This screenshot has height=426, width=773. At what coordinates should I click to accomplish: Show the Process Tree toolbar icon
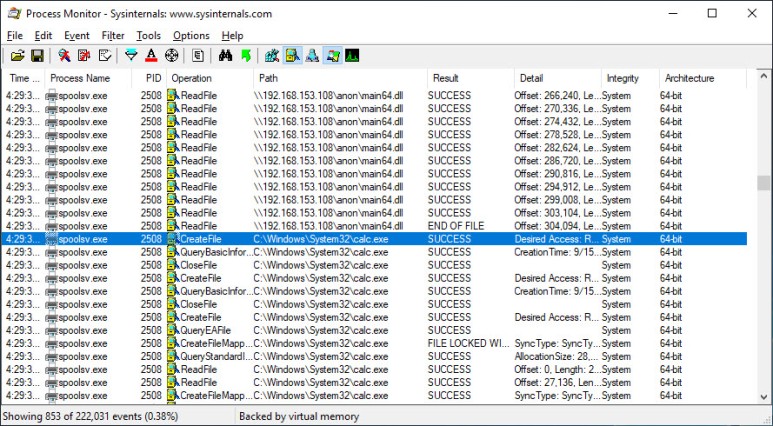(198, 56)
